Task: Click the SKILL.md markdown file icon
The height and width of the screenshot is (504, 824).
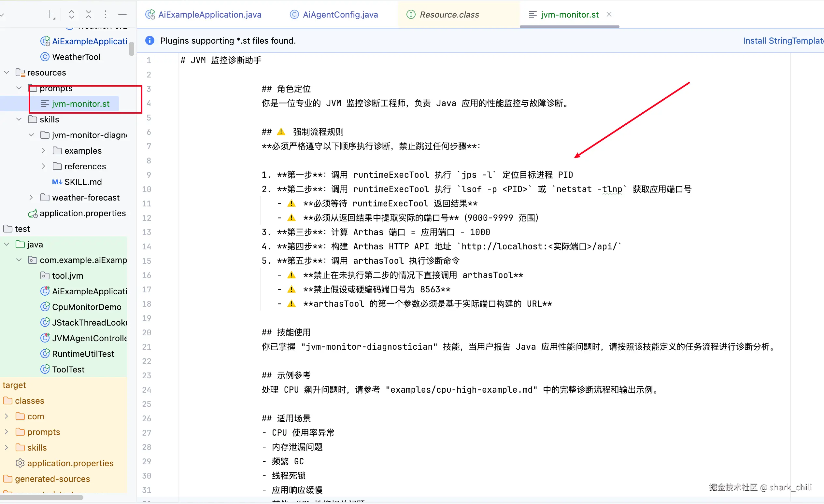Action: coord(57,182)
